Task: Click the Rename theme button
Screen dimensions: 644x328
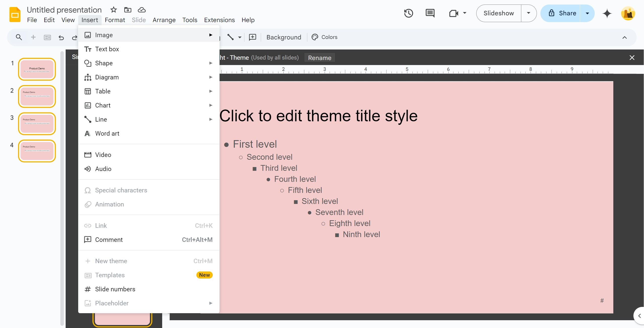Action: (319, 58)
